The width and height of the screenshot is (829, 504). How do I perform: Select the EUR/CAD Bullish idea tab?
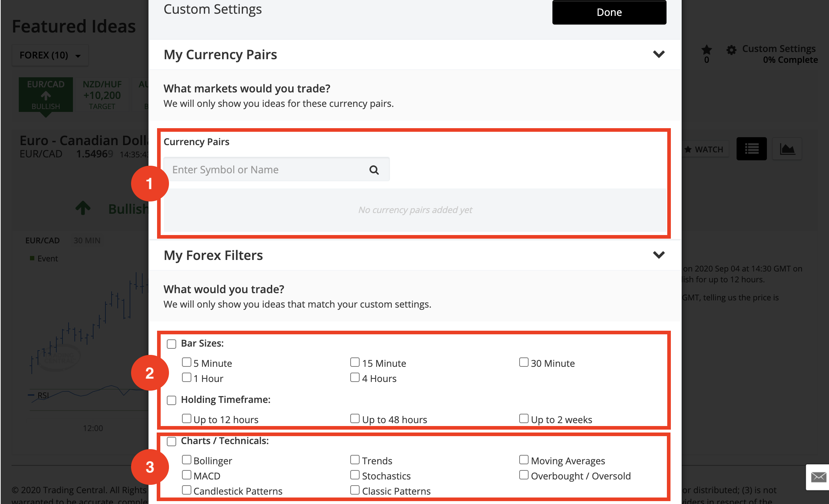tap(46, 95)
